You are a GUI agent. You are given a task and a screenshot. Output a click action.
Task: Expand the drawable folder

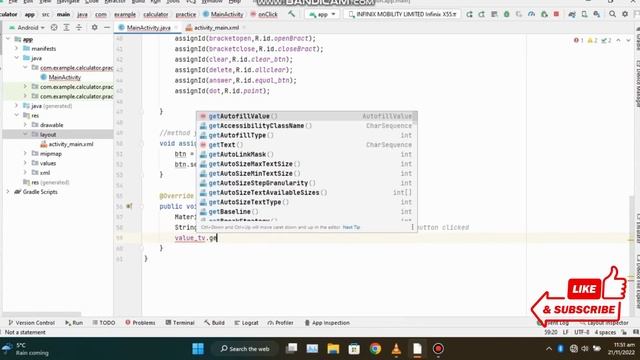[x=25, y=125]
